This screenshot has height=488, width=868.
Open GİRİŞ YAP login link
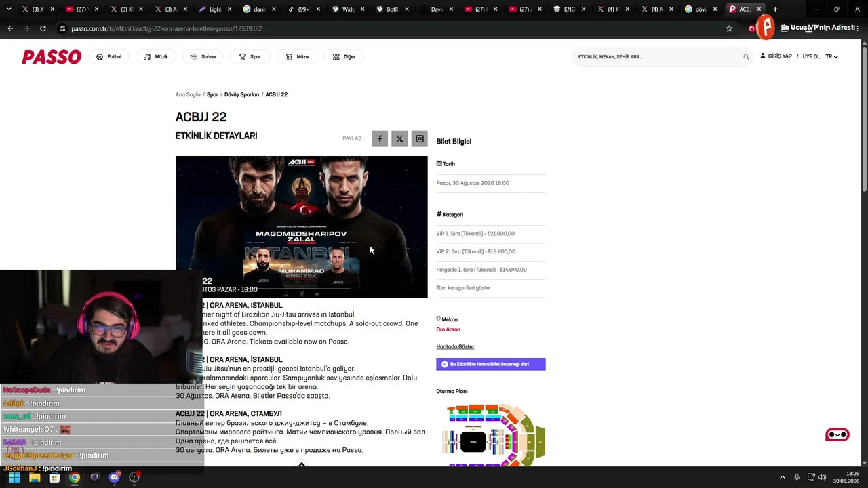click(x=776, y=56)
